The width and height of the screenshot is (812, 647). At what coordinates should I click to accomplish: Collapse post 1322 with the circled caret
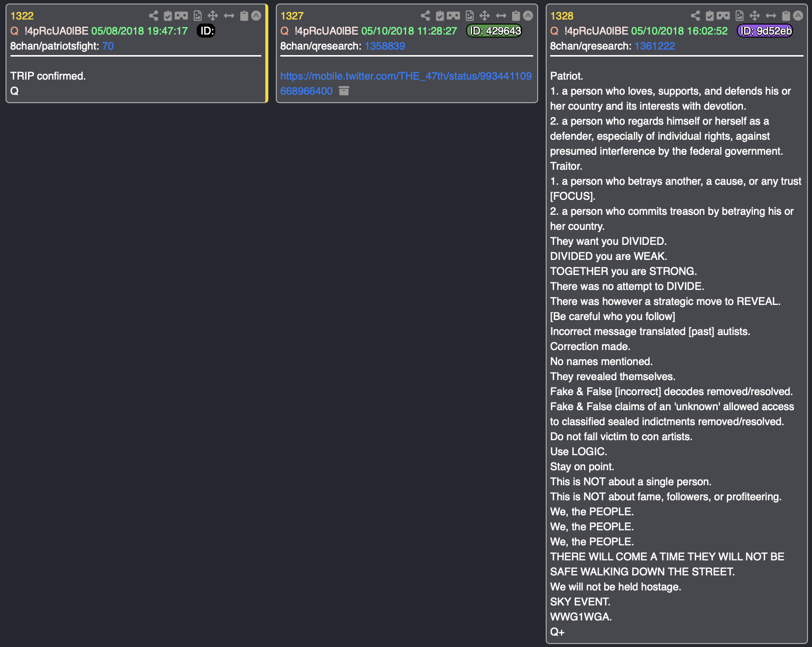pyautogui.click(x=256, y=16)
